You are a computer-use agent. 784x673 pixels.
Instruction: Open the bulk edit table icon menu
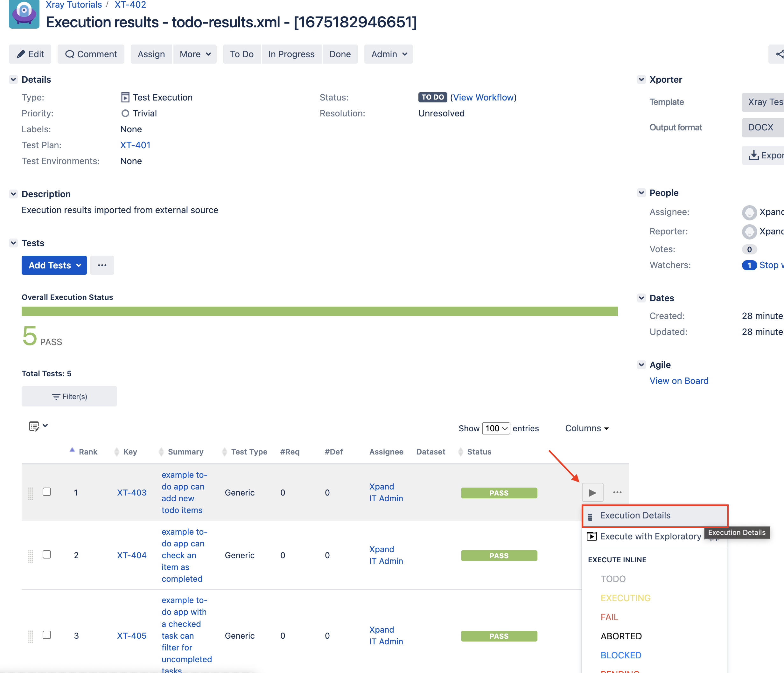pyautogui.click(x=38, y=426)
